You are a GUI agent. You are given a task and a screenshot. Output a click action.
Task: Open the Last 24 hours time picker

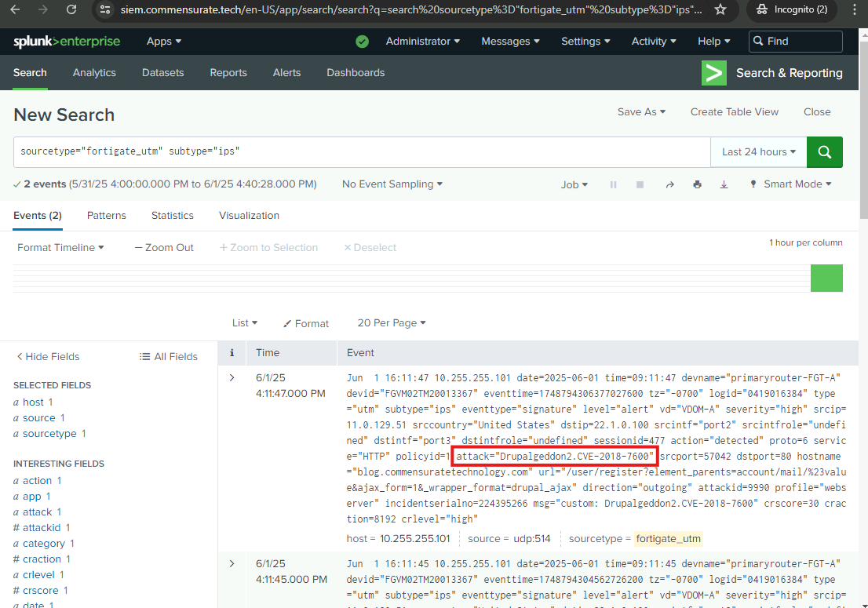(758, 152)
